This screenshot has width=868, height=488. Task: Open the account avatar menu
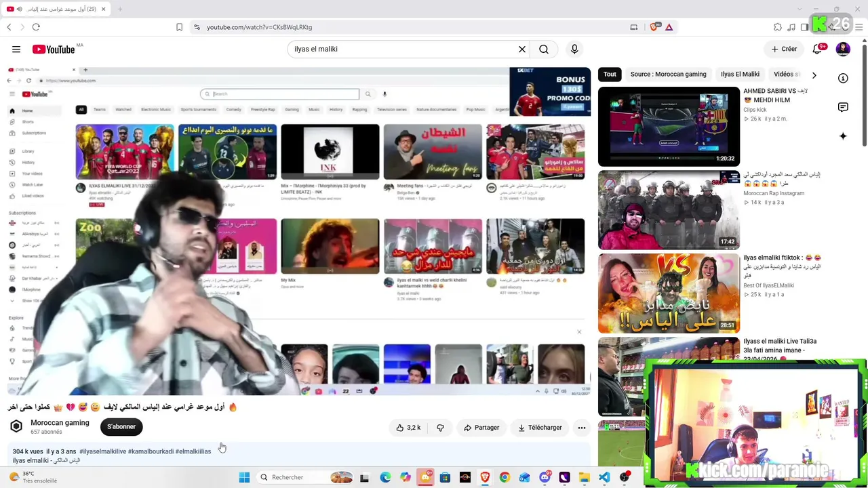[843, 49]
